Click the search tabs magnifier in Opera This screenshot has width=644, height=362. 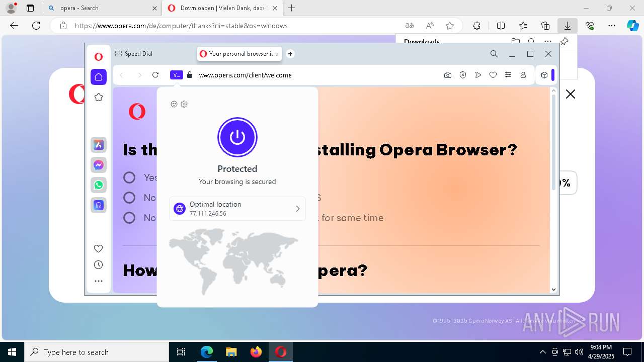coord(494,54)
